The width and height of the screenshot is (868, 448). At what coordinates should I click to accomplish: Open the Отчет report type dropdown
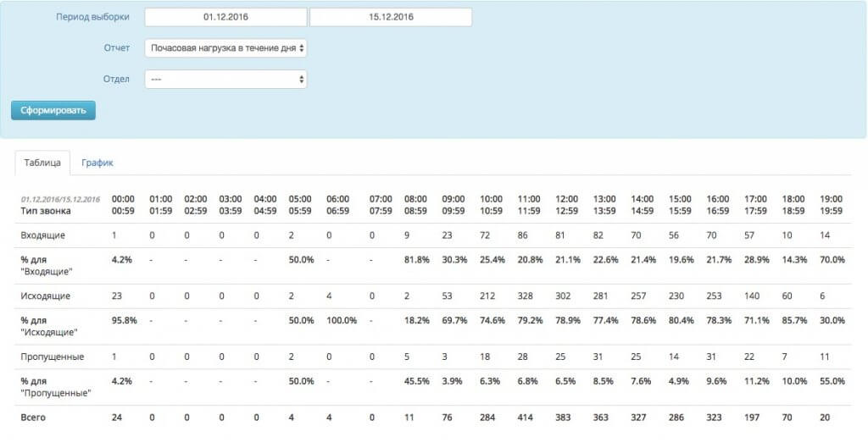click(x=225, y=48)
